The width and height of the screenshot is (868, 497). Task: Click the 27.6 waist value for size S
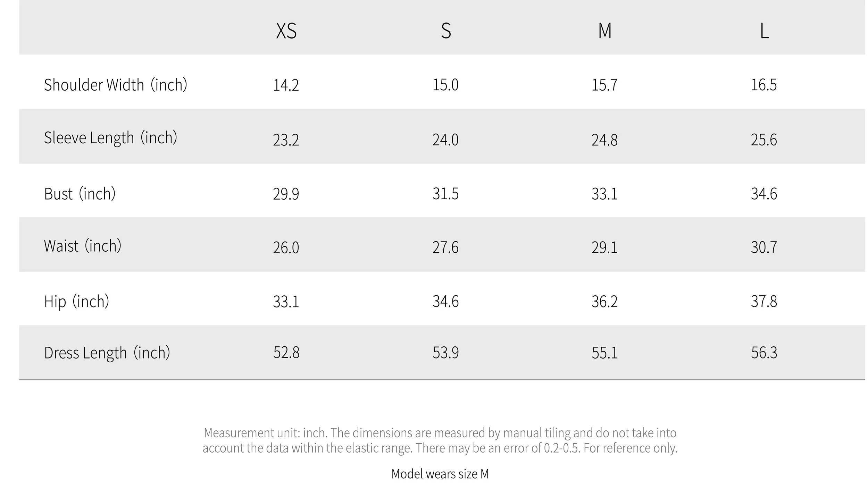click(445, 247)
